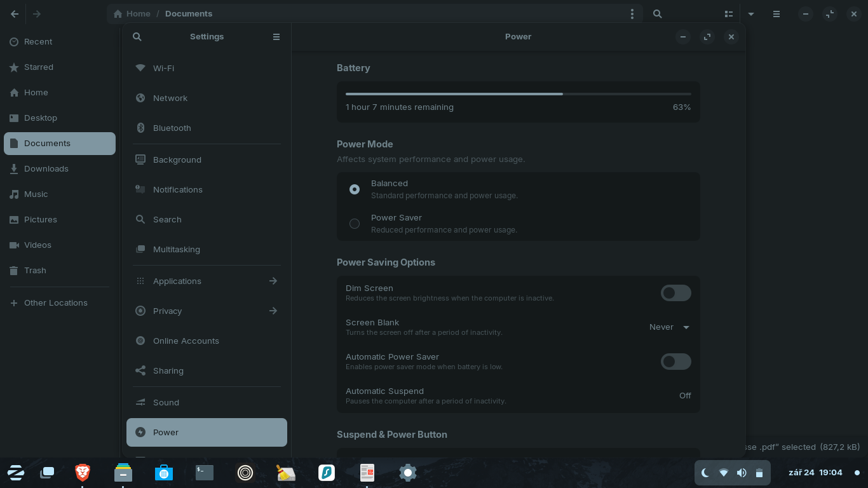The height and width of the screenshot is (488, 868).
Task: Click the battery level progress bar
Action: tap(518, 94)
